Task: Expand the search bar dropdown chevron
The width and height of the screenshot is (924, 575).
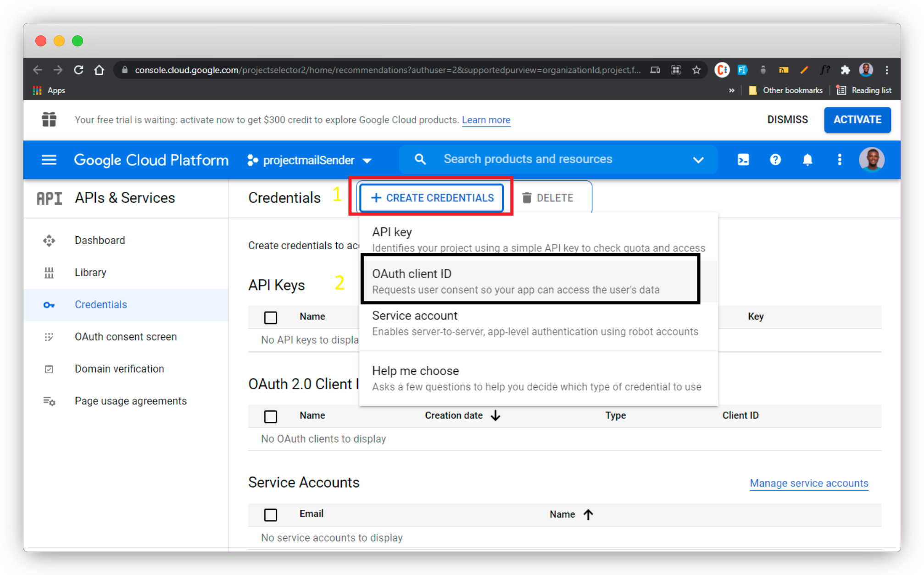Action: point(698,160)
